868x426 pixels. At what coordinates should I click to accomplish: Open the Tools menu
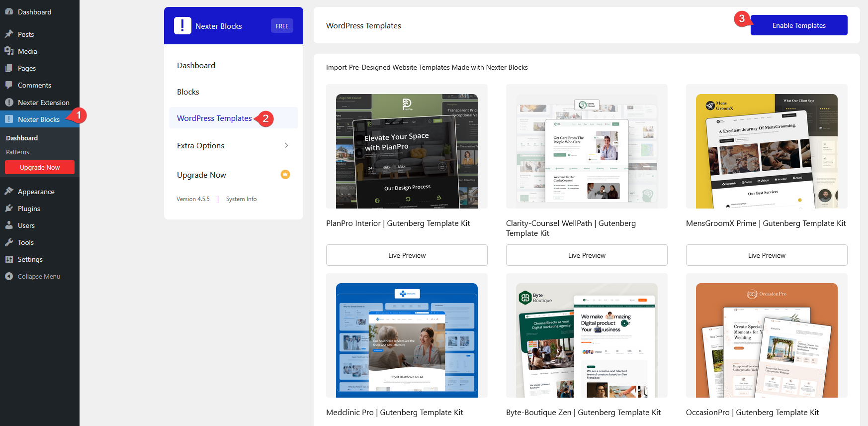click(x=40, y=242)
